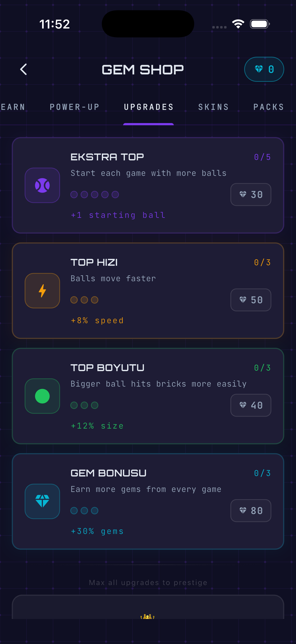Check the Wi-Fi status icon
Viewport: 296px width, 644px height.
click(x=238, y=24)
